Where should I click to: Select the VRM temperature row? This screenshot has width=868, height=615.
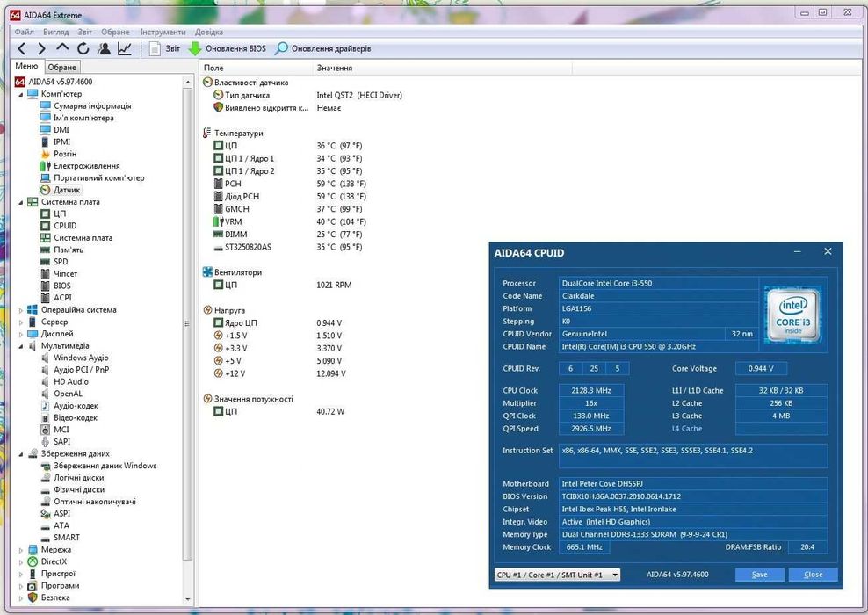pos(289,222)
